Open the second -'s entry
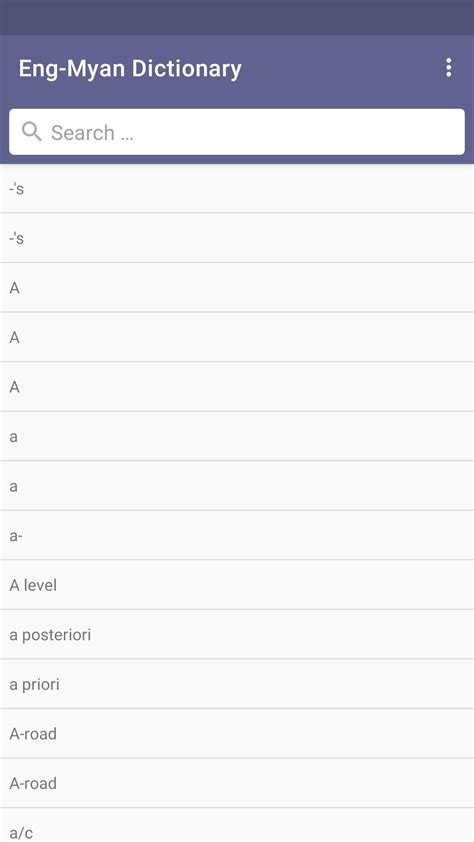This screenshot has width=474, height=842. 237,238
